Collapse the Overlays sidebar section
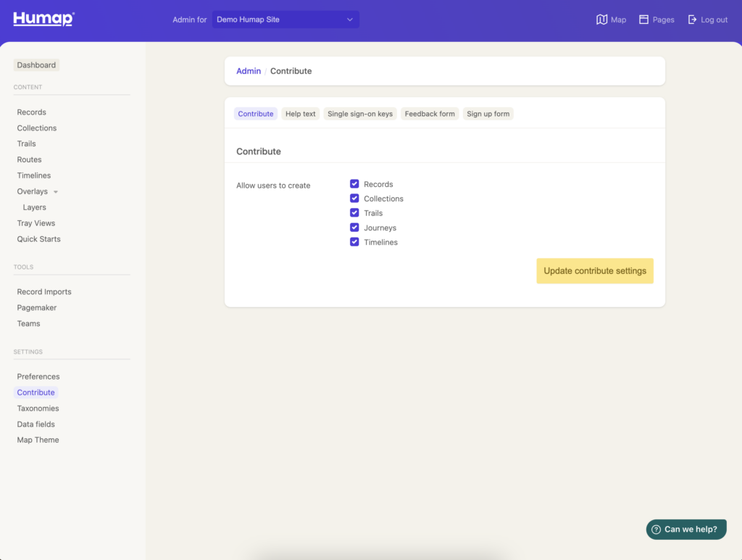The height and width of the screenshot is (560, 742). [x=56, y=191]
